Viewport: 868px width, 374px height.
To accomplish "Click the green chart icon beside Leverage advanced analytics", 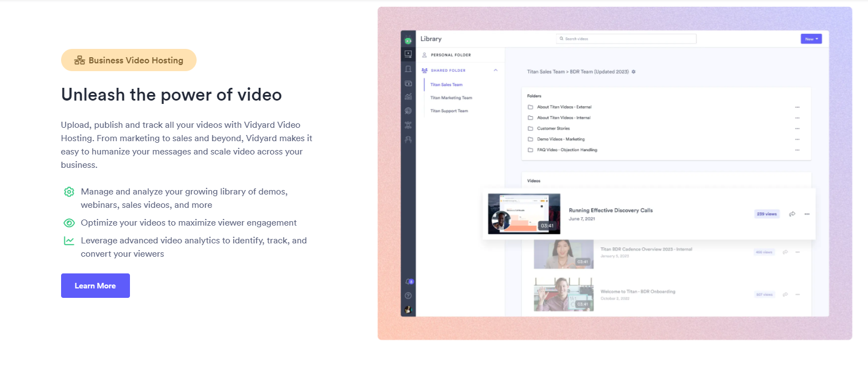I will pyautogui.click(x=69, y=241).
